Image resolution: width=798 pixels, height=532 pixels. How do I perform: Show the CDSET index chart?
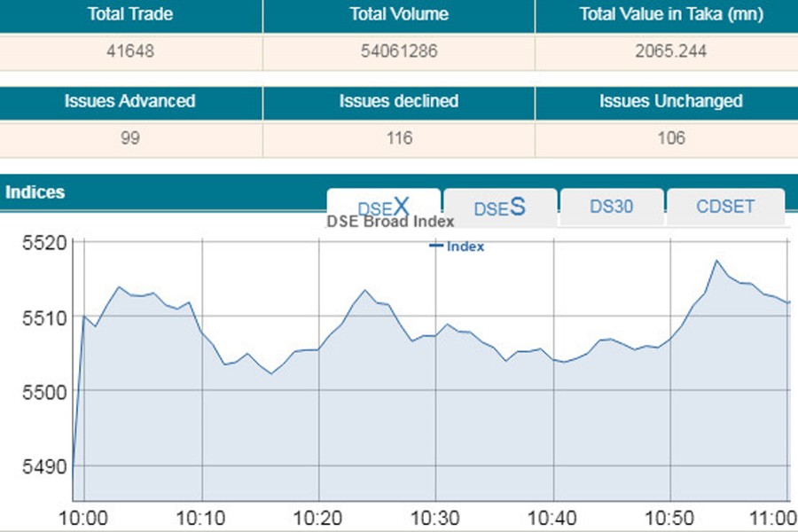point(724,207)
